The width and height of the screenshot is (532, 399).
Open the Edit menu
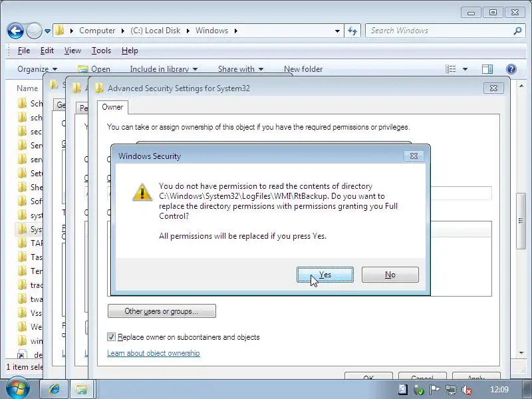click(47, 51)
